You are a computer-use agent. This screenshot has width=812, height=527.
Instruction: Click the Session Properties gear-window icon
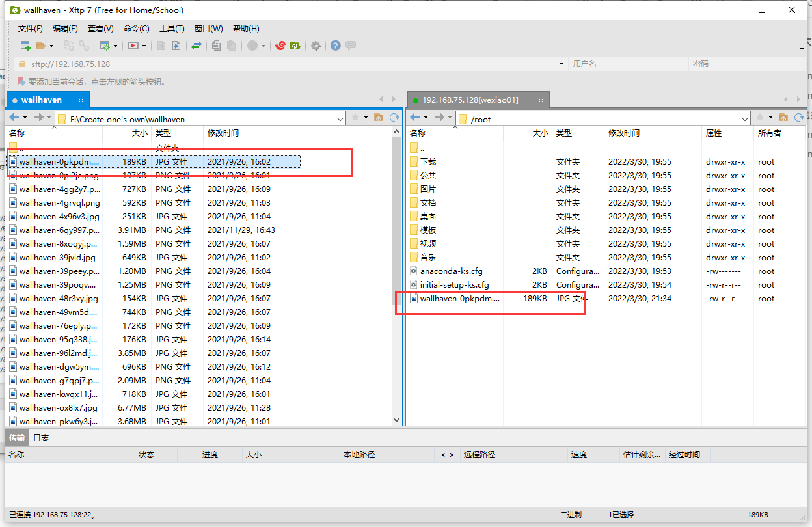coord(104,46)
